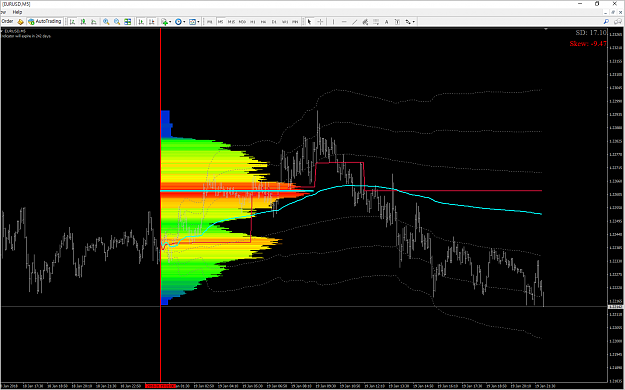Click the yellow diamond MetaEditor icon

(20, 22)
